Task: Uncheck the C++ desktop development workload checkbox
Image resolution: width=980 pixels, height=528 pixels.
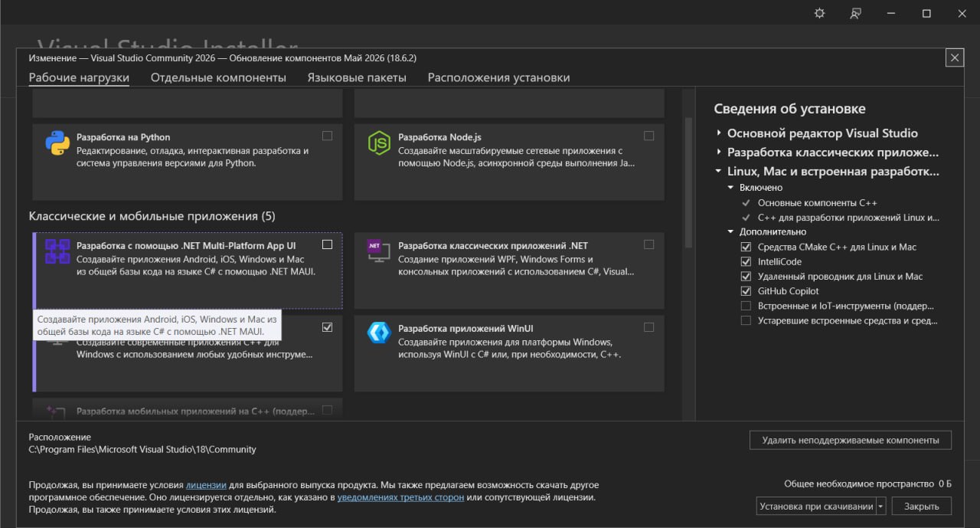Action: [x=328, y=327]
